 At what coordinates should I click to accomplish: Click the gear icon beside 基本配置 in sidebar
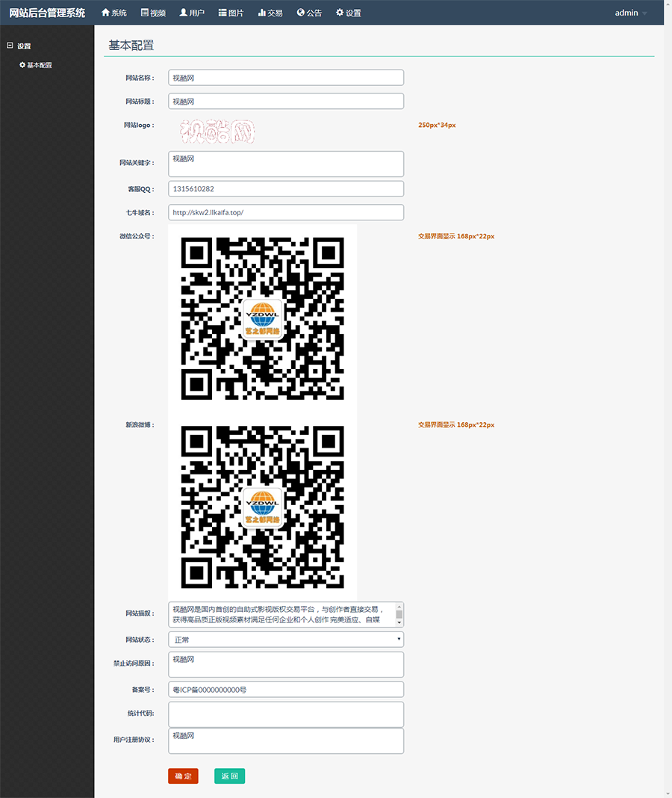point(22,65)
